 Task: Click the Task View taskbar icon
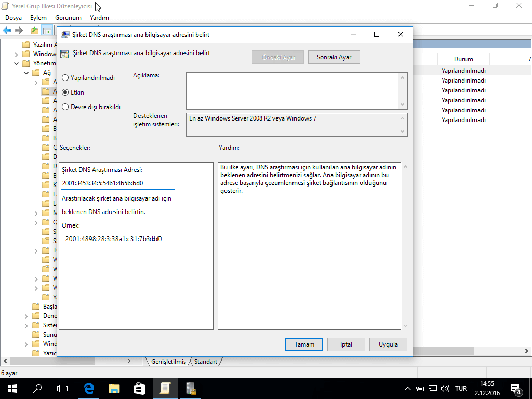(62, 388)
